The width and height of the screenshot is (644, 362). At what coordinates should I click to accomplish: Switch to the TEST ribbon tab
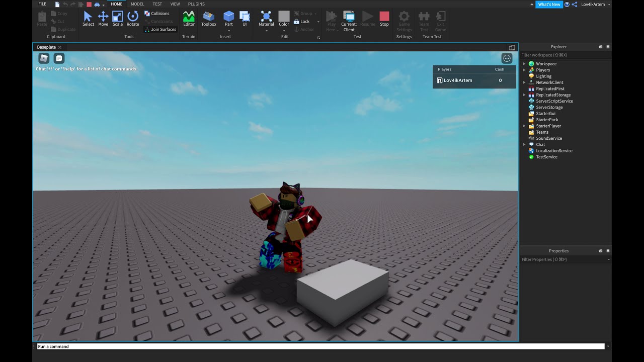(x=157, y=4)
